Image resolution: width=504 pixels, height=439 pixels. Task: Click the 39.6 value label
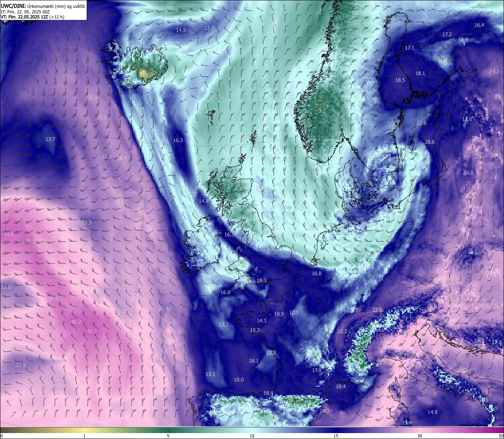8,235
